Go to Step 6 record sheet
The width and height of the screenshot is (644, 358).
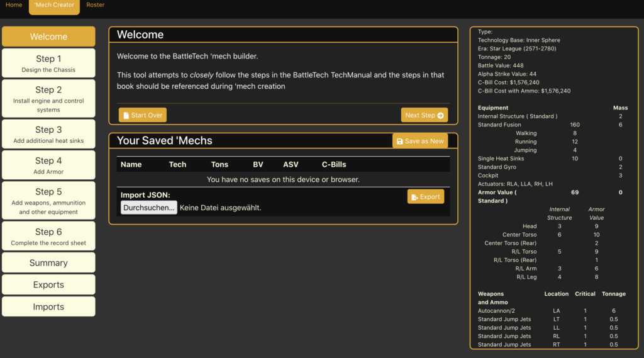[x=48, y=237]
